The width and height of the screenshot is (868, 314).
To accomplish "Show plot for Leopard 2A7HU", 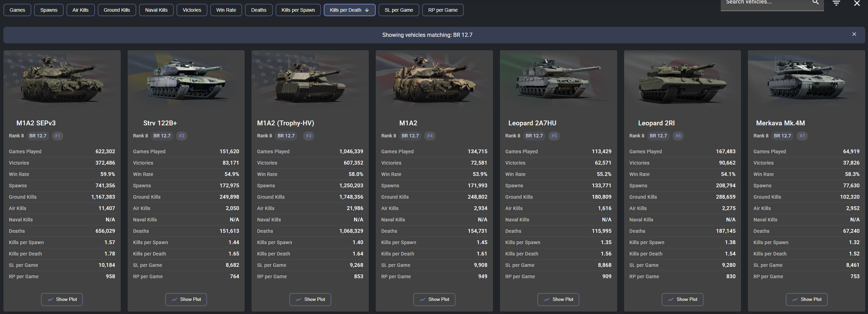I will click(x=558, y=300).
